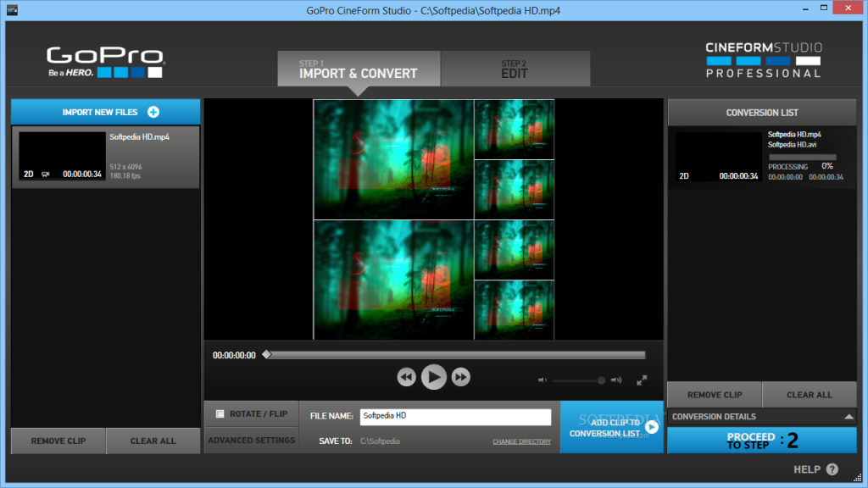Click the fast-forward control in the player
The height and width of the screenshot is (488, 868).
pyautogui.click(x=461, y=377)
